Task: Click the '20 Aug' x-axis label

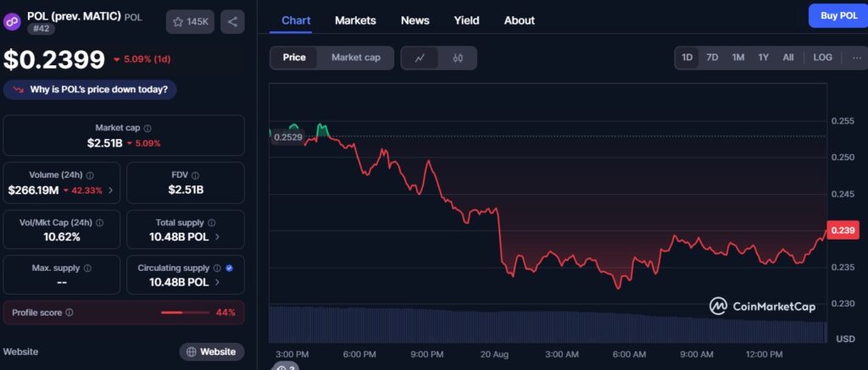Action: pos(495,354)
